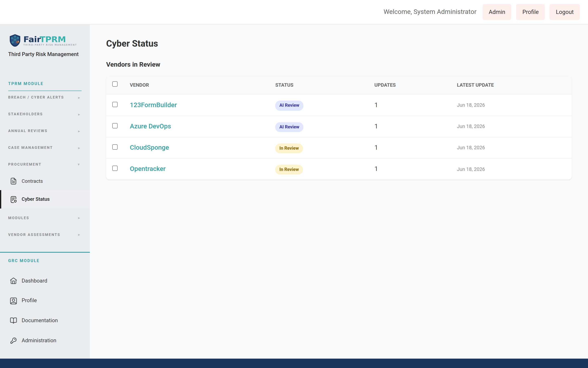This screenshot has width=588, height=368.
Task: Open Cyber Status in the sidebar
Action: pyautogui.click(x=45, y=199)
